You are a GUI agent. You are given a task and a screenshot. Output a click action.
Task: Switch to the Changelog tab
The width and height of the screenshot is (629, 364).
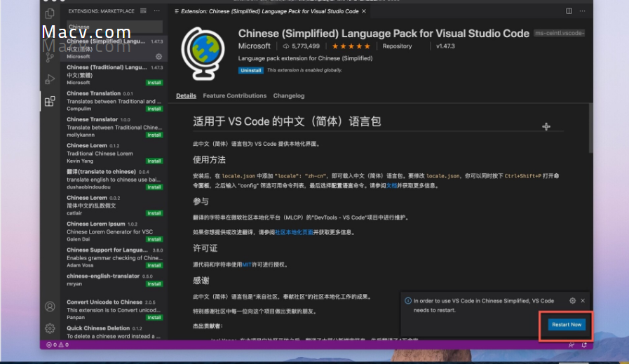289,96
